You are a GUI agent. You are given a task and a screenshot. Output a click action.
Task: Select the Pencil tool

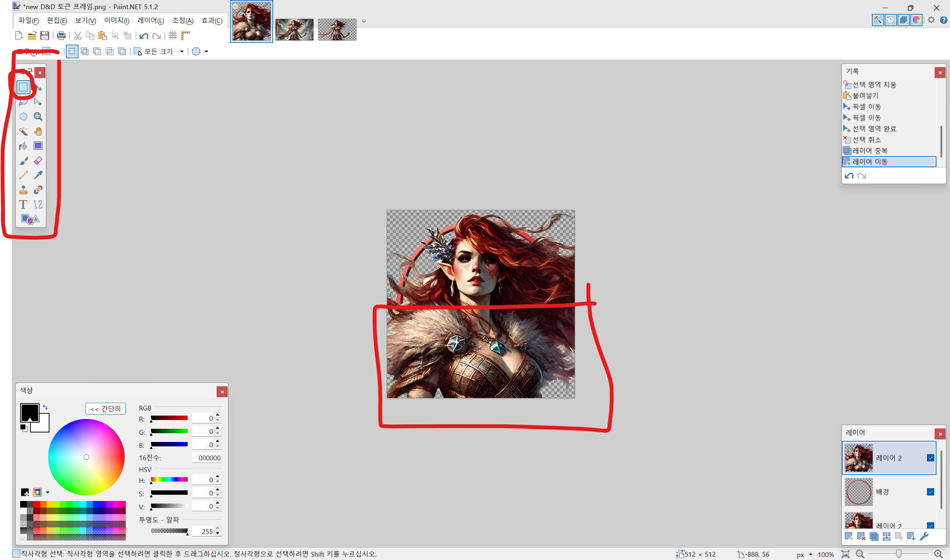(23, 175)
